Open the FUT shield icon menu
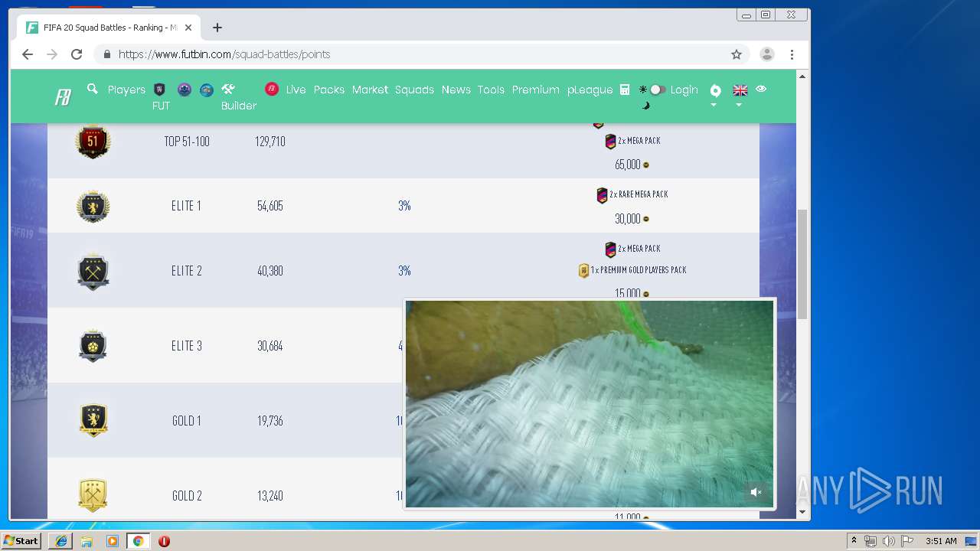This screenshot has width=980, height=551. click(159, 90)
